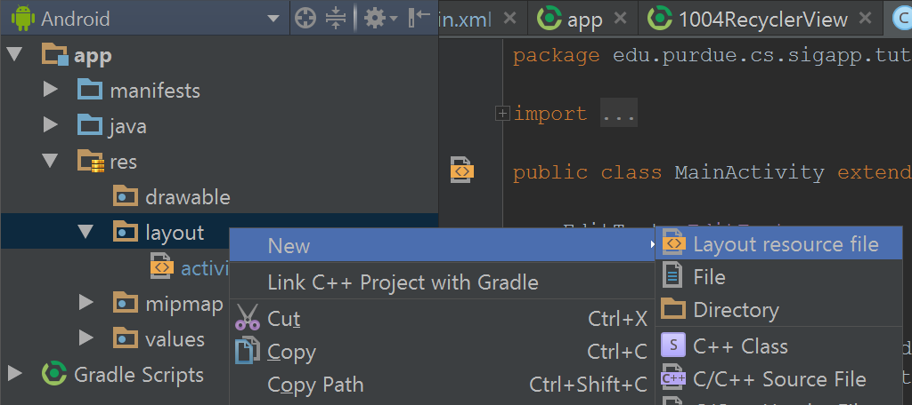
Task: Click the related XML file gutter icon
Action: coord(463,170)
